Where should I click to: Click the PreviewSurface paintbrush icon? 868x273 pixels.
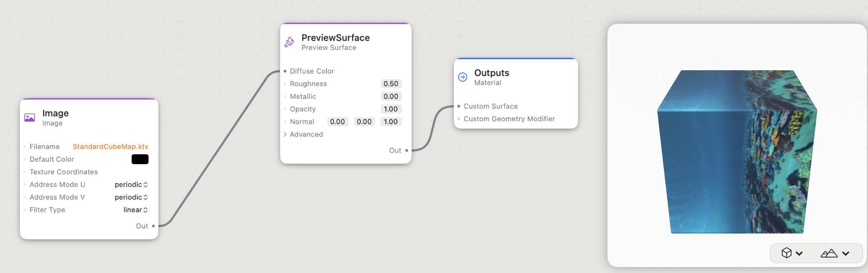point(289,42)
